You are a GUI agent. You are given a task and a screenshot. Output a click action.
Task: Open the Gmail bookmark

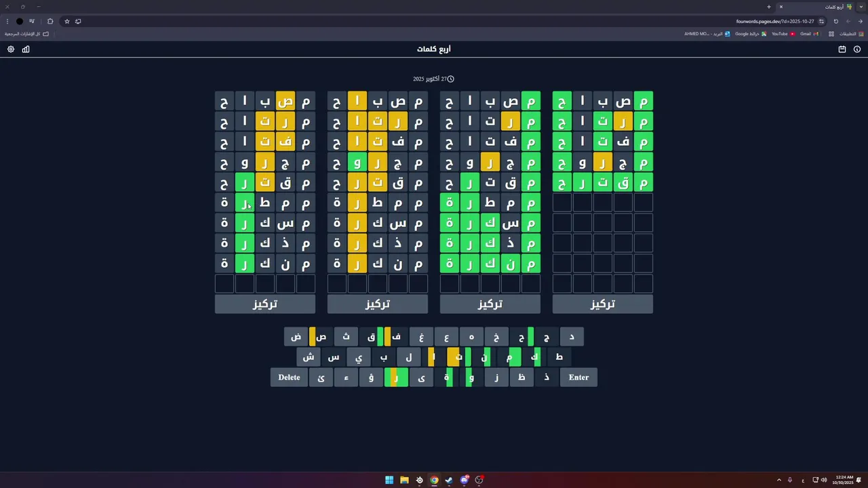coord(809,34)
